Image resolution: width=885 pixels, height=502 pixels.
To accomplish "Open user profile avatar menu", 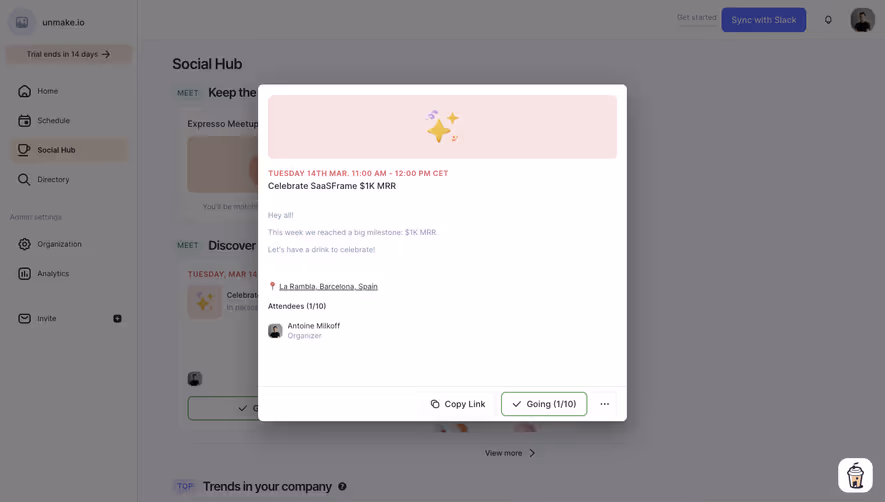I will (x=862, y=20).
